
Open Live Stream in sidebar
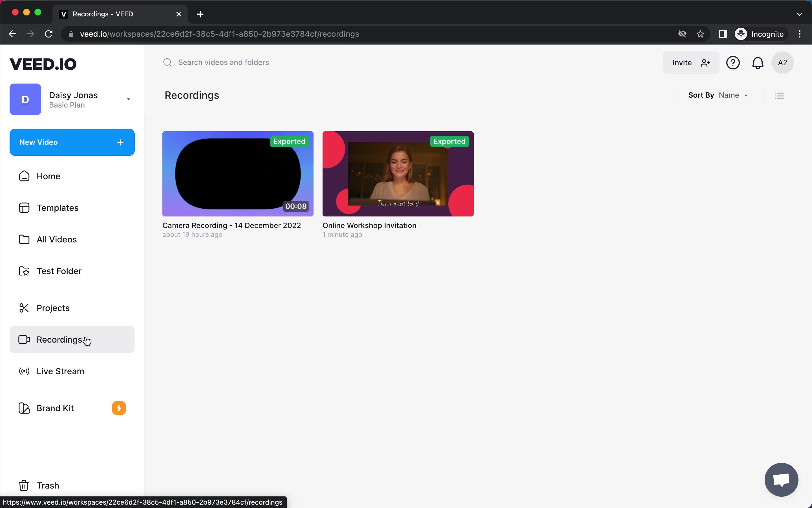[x=72, y=371]
